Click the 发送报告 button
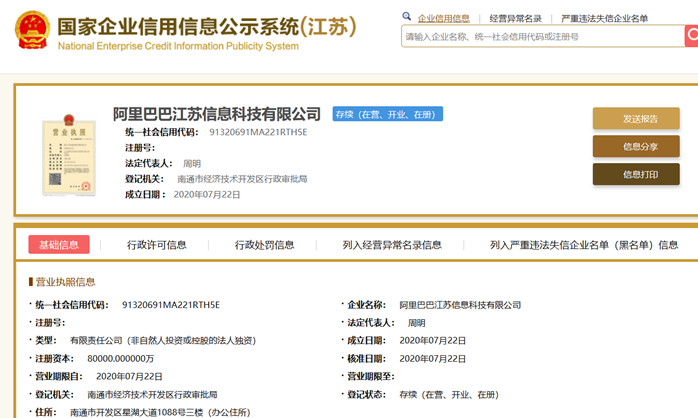Image resolution: width=698 pixels, height=418 pixels. tap(636, 118)
